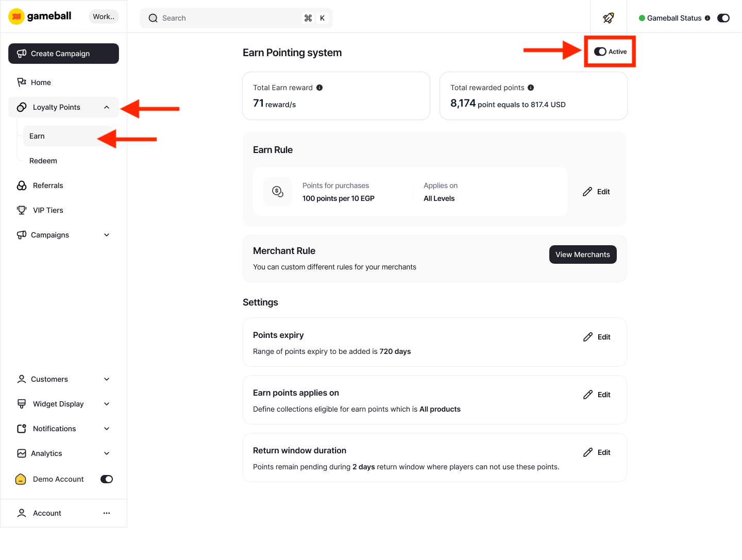This screenshot has width=742, height=560.
Task: Open the Earn page
Action: [x=37, y=136]
